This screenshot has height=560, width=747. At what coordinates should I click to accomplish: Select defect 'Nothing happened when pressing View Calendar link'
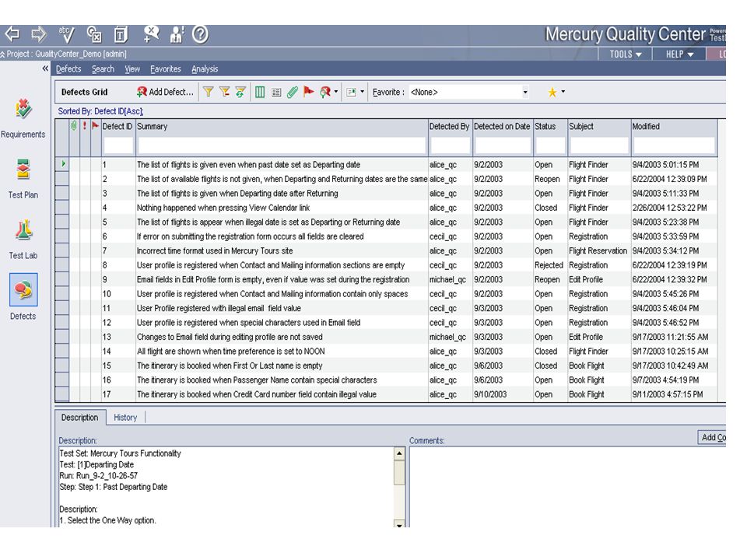pos(223,208)
